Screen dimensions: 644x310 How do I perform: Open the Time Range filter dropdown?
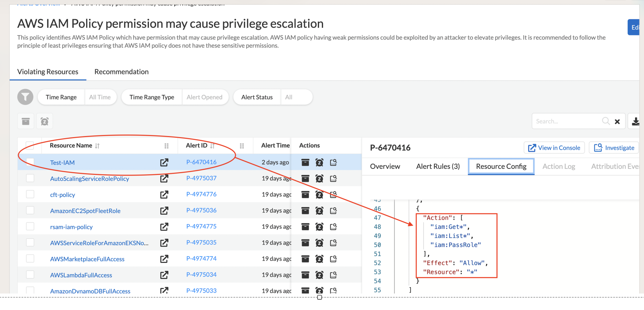click(77, 97)
